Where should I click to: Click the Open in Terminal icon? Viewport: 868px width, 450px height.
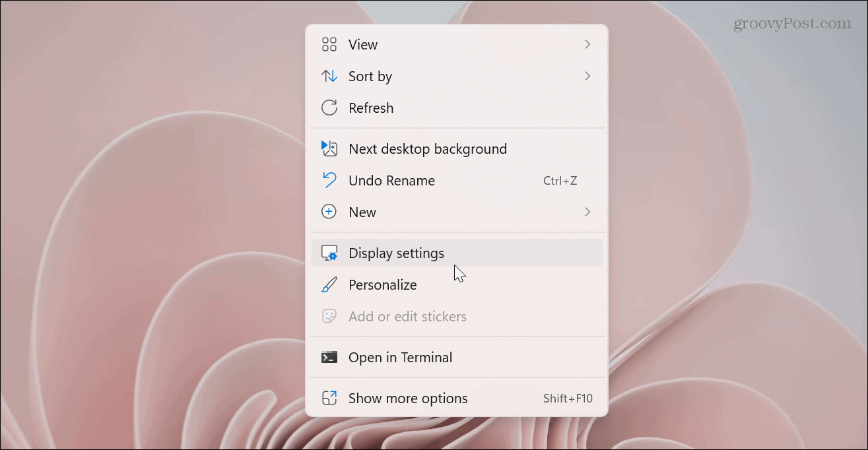point(330,357)
